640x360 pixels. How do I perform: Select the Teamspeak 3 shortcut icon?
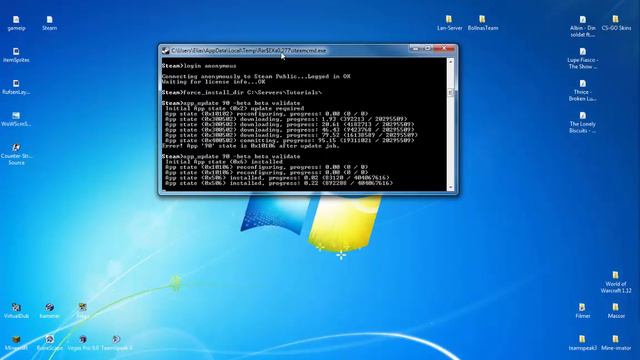tap(116, 343)
